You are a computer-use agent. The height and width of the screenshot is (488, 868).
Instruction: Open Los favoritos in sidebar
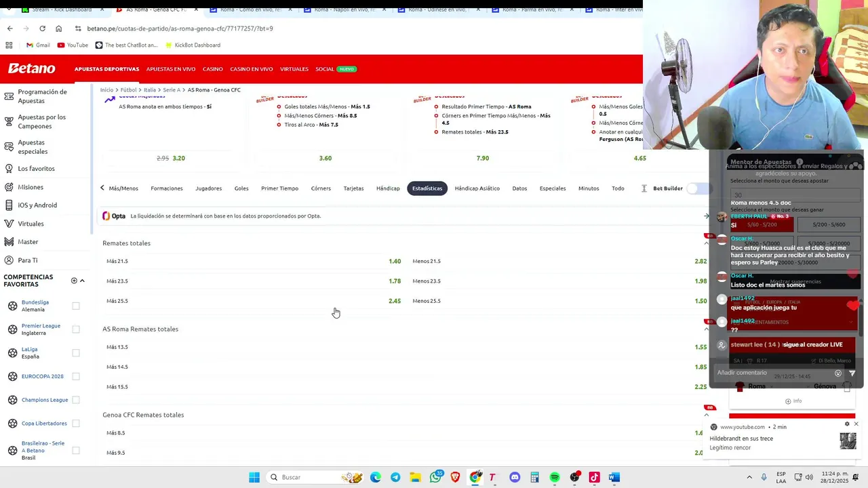[x=37, y=168]
